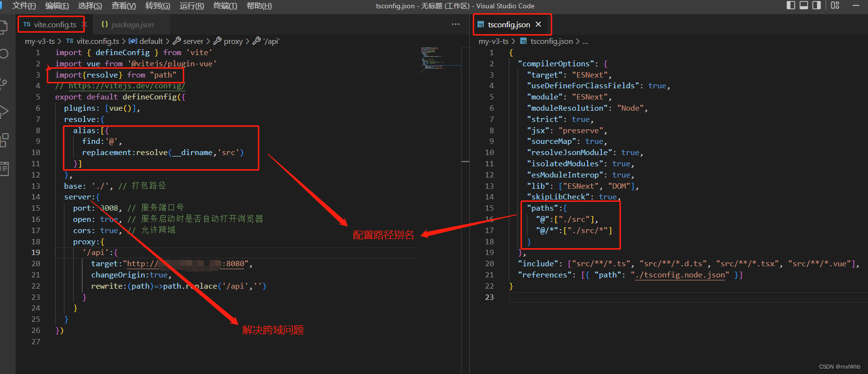
Task: Click the "preserve" jsx value
Action: (580, 131)
